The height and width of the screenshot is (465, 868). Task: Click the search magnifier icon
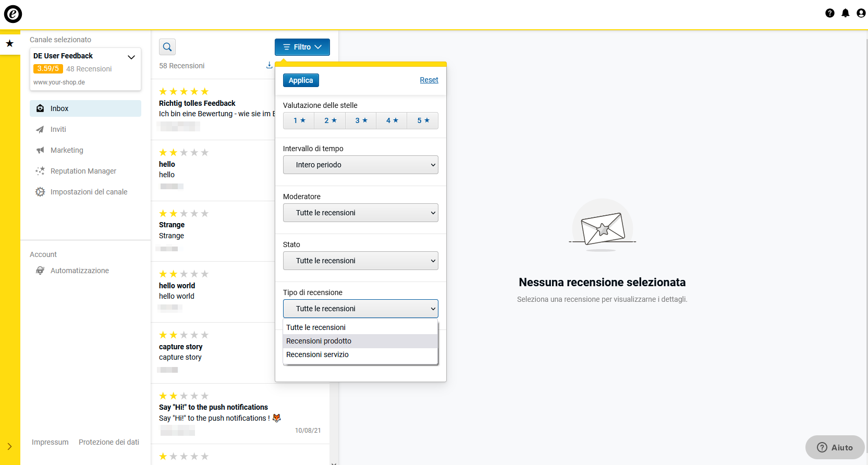click(x=167, y=47)
